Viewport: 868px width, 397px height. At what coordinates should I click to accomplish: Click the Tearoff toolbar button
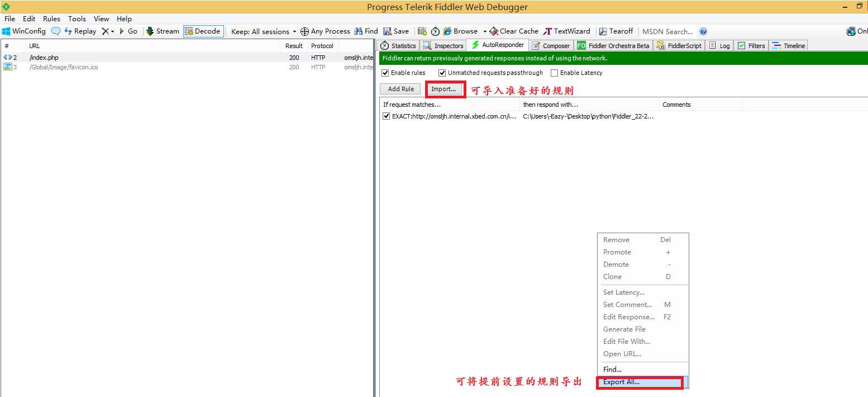[616, 31]
